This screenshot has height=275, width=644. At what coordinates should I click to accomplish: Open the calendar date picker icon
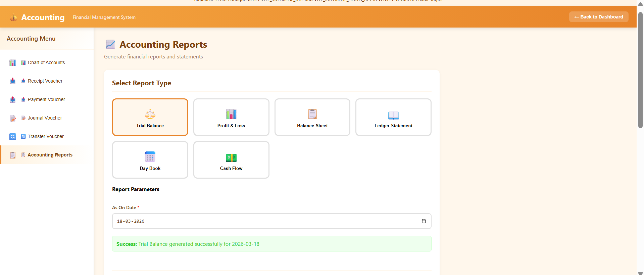tap(424, 221)
